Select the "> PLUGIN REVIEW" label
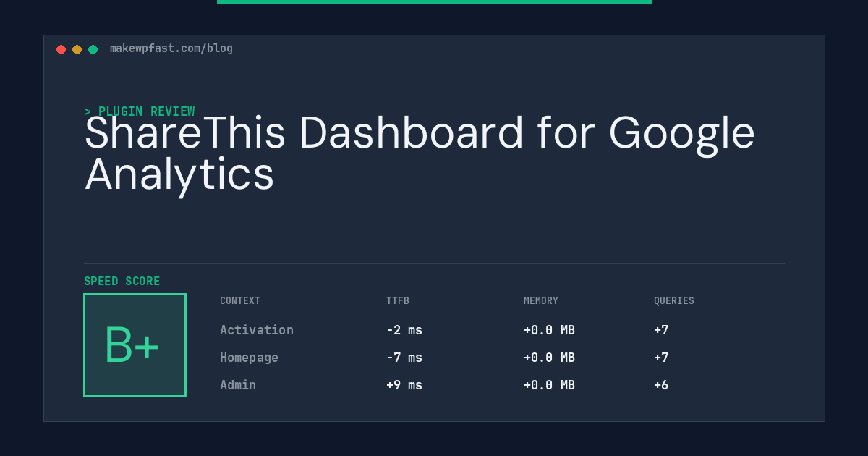Screen dimensions: 868x456 tap(140, 111)
